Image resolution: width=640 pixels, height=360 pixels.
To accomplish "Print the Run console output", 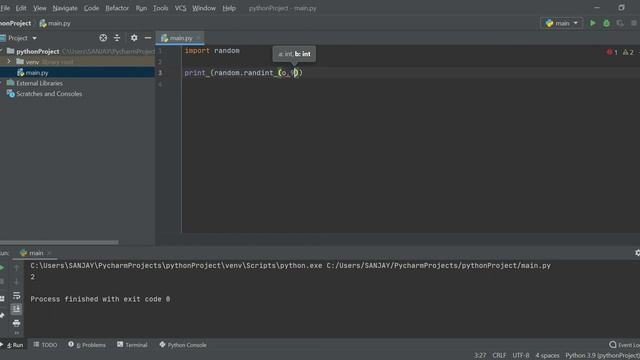I will click(16, 323).
